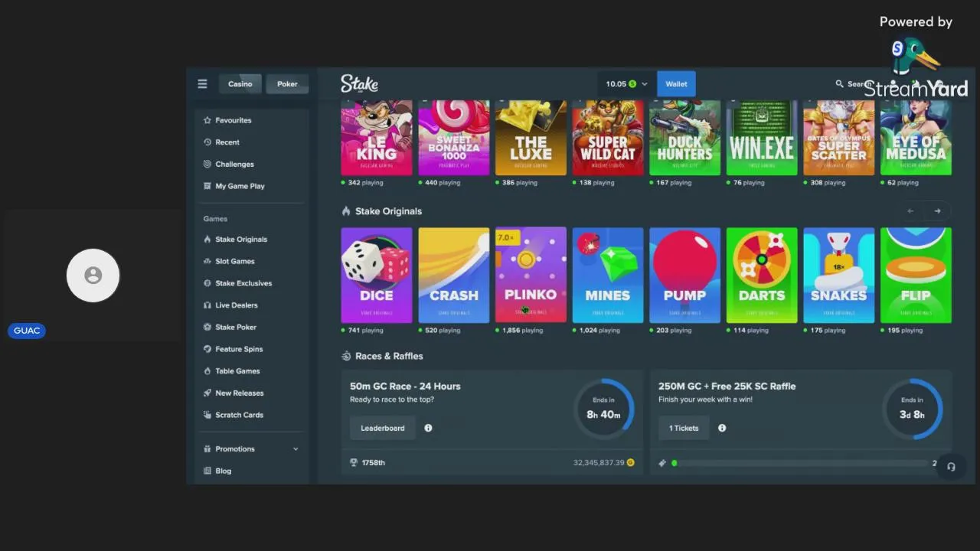The image size is (980, 551).
Task: Click the My Game Play icon
Action: (x=207, y=186)
